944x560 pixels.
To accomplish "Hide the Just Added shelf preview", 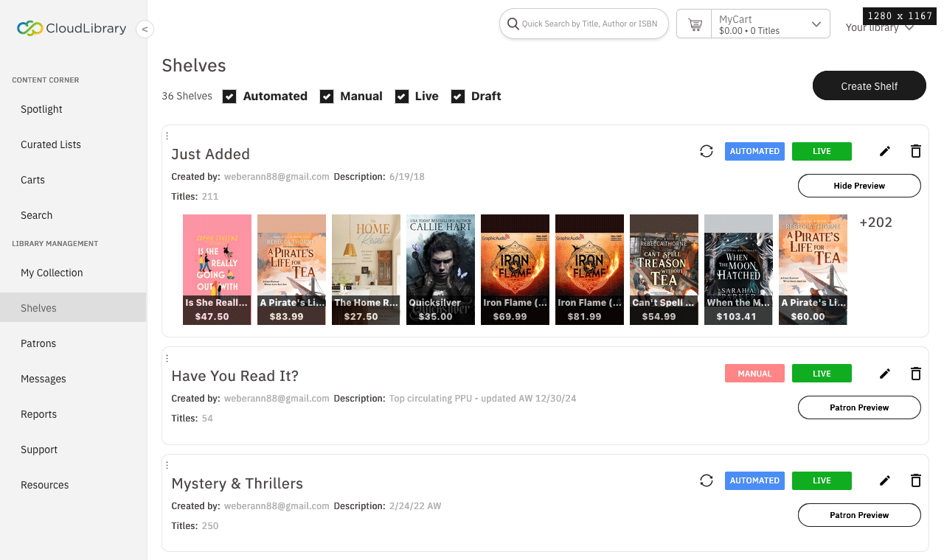I will pyautogui.click(x=858, y=185).
